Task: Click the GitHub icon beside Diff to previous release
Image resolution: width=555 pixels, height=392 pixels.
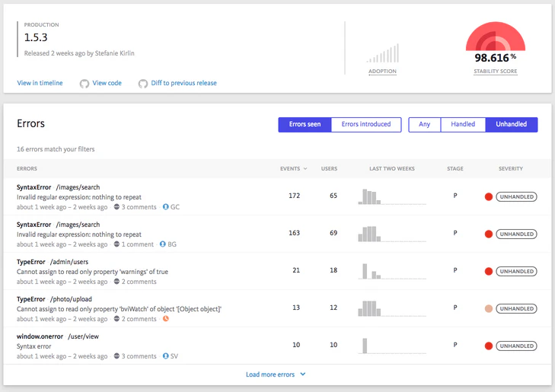Action: [x=143, y=84]
